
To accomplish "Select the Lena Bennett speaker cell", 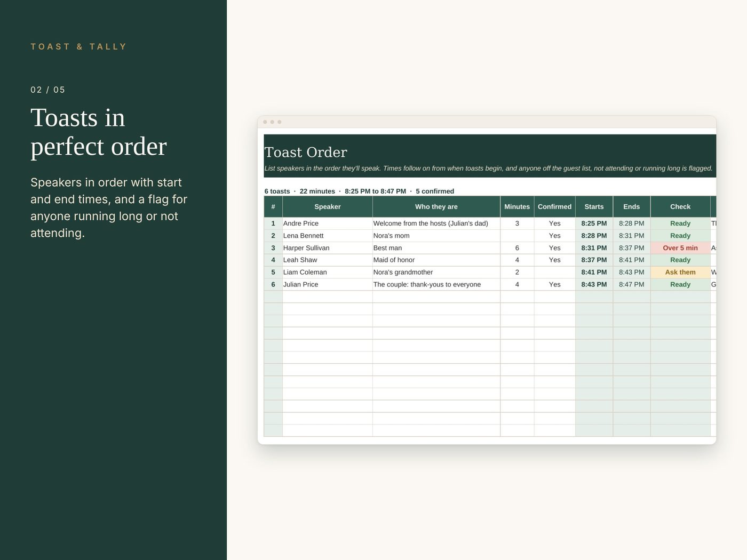I will pos(327,236).
